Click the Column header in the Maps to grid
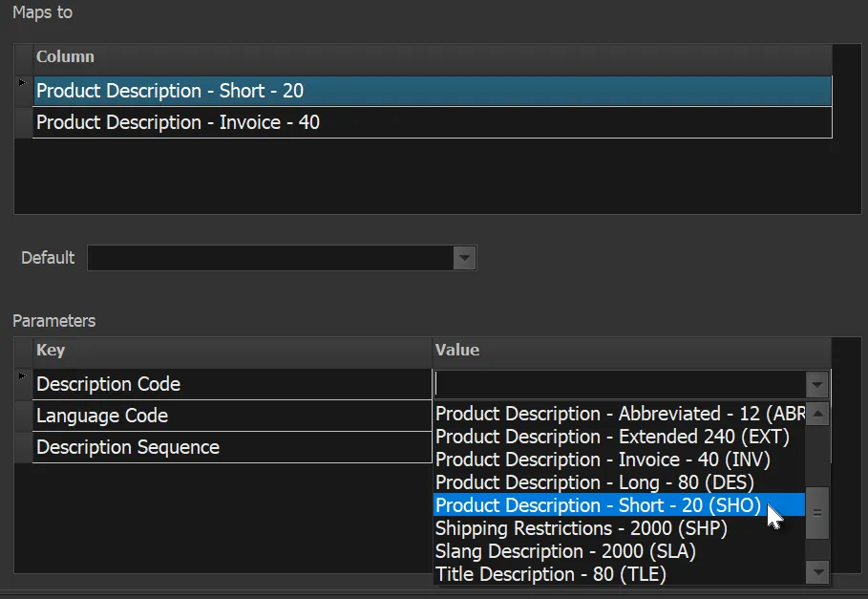This screenshot has width=868, height=599. pyautogui.click(x=65, y=56)
